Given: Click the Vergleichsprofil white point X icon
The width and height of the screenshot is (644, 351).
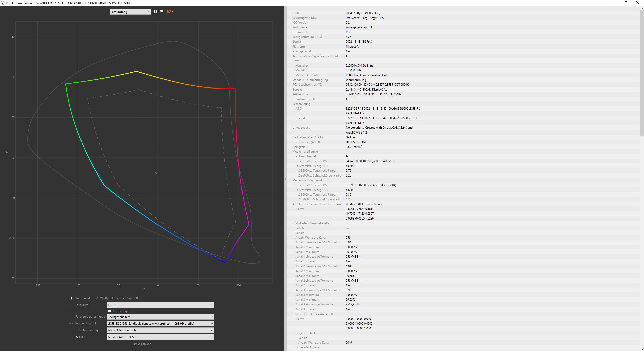Looking at the screenshot, I should [97, 298].
